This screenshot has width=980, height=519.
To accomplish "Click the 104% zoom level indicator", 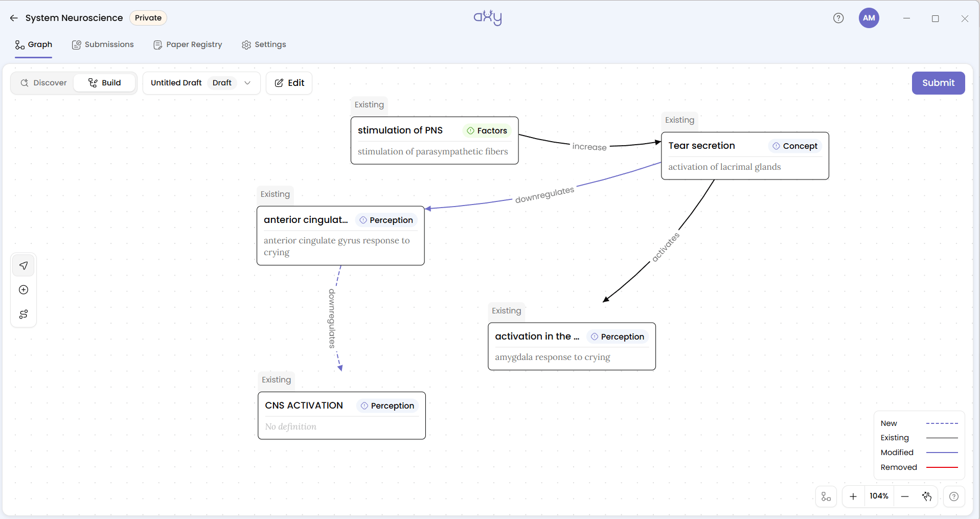I will [x=879, y=497].
